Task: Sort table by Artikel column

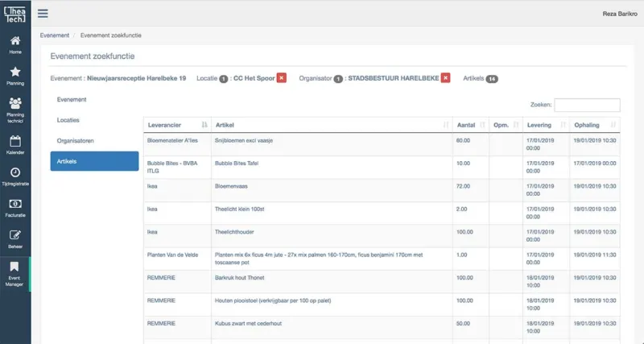Action: click(x=332, y=125)
